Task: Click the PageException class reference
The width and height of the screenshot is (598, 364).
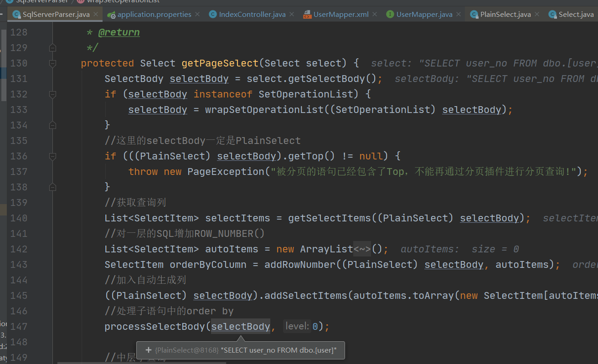Action: 226,172
